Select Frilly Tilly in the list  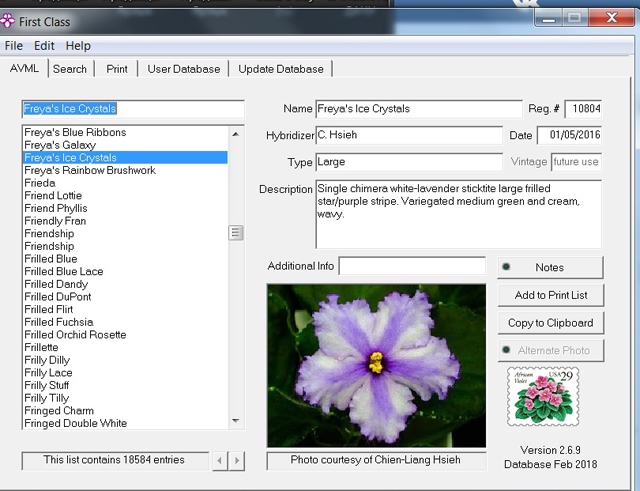coord(125,398)
